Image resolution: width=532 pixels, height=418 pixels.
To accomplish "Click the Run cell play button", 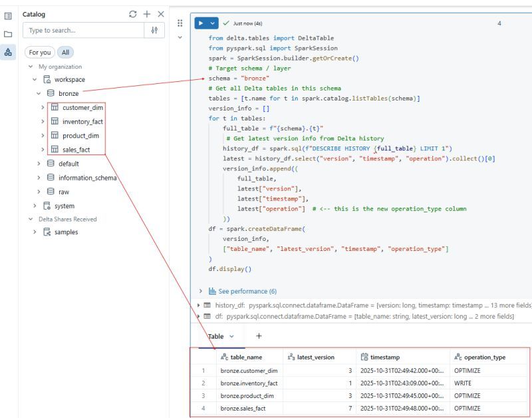I will pyautogui.click(x=201, y=23).
